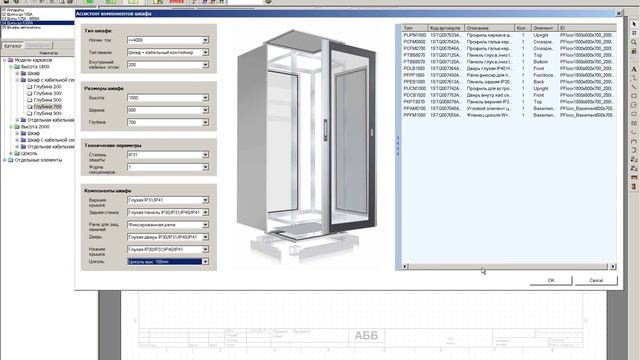This screenshot has width=640, height=360.
Task: Select Глубина 900 in the tree
Action: pyautogui.click(x=47, y=113)
